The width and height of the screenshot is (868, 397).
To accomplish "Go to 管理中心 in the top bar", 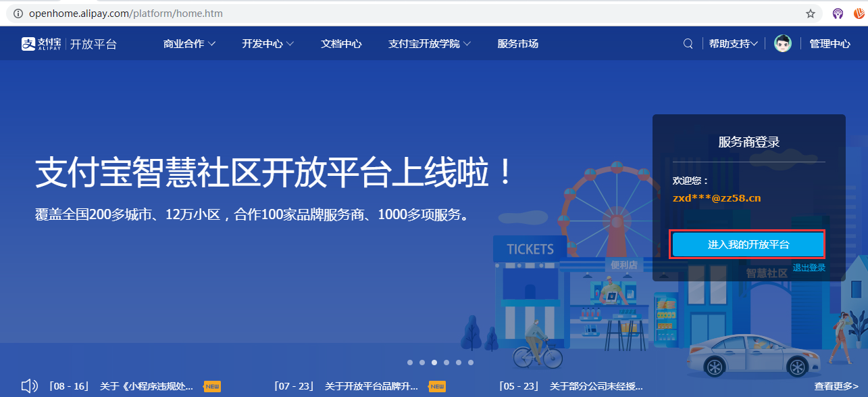I will (x=829, y=43).
